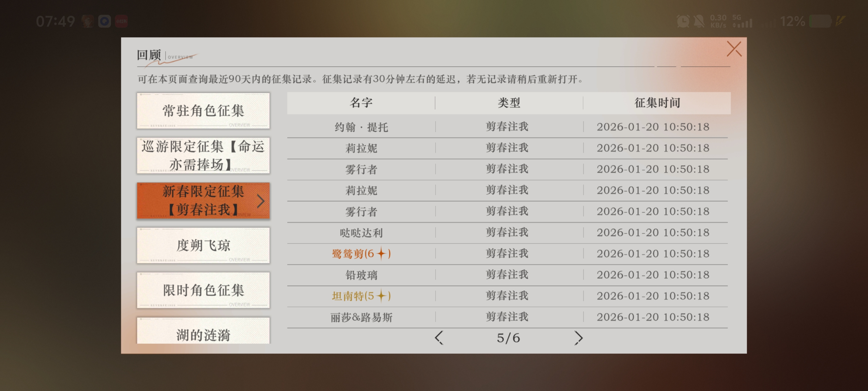Click the 约翰·提托 record row
The image size is (868, 391).
(x=361, y=127)
